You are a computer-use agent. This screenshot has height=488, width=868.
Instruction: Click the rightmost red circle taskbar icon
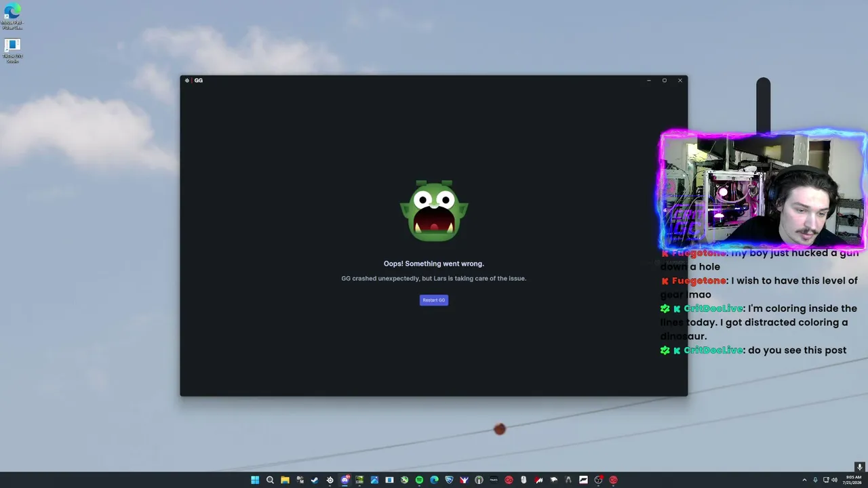coord(613,480)
